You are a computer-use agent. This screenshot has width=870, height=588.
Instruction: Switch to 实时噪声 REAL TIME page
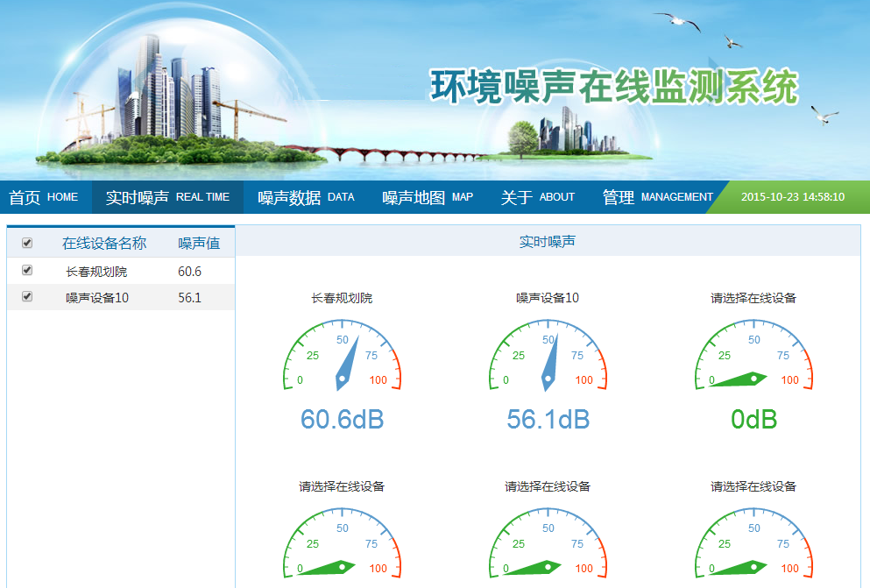167,197
